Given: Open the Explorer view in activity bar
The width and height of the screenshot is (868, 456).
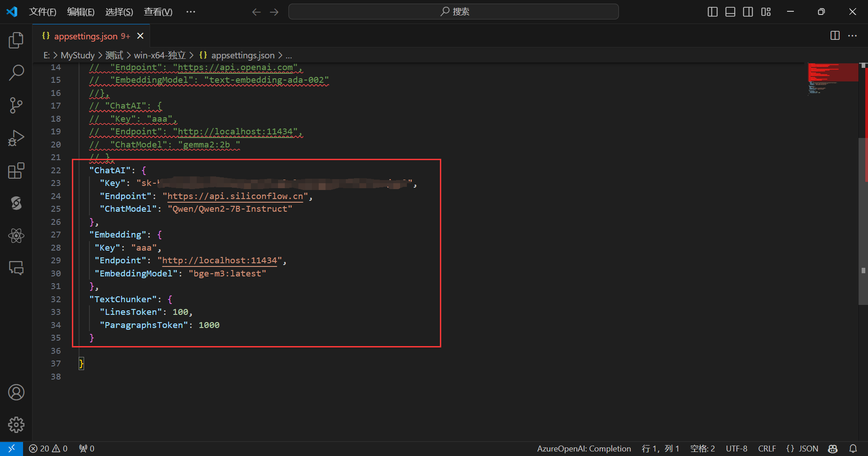Looking at the screenshot, I should [x=16, y=40].
